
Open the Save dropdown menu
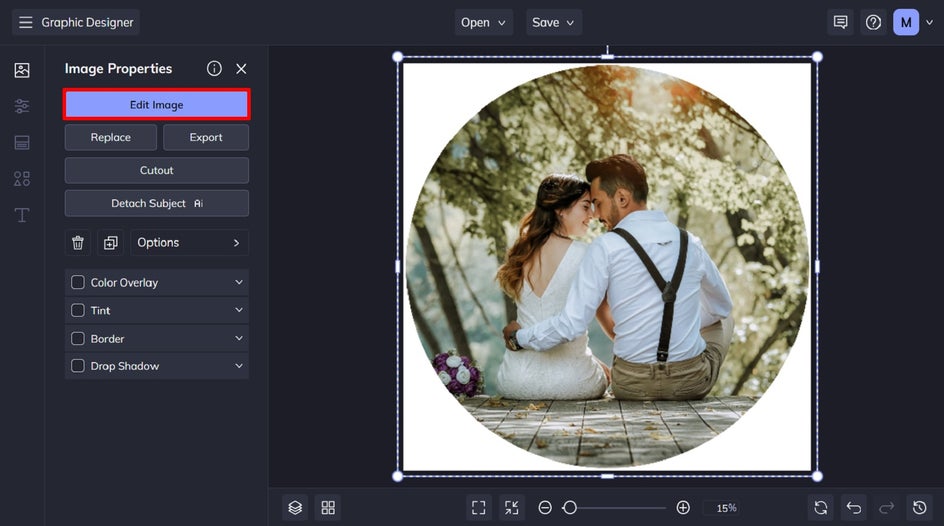pyautogui.click(x=553, y=22)
